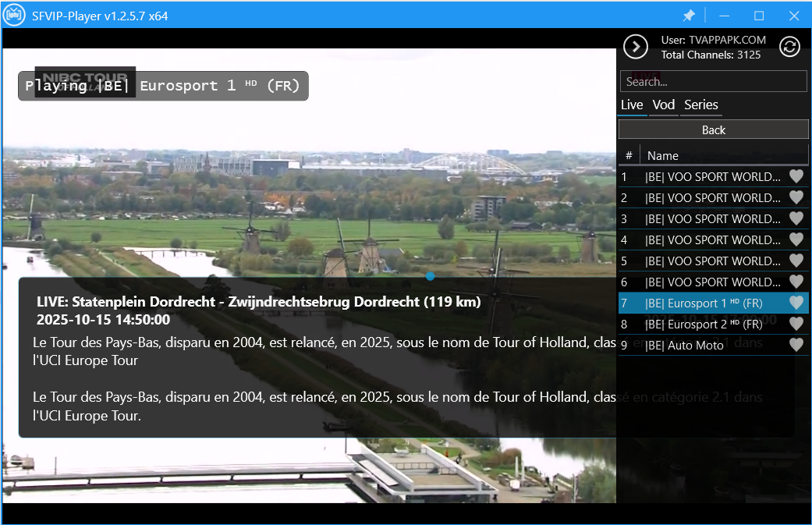Select the Live tab

tap(632, 105)
